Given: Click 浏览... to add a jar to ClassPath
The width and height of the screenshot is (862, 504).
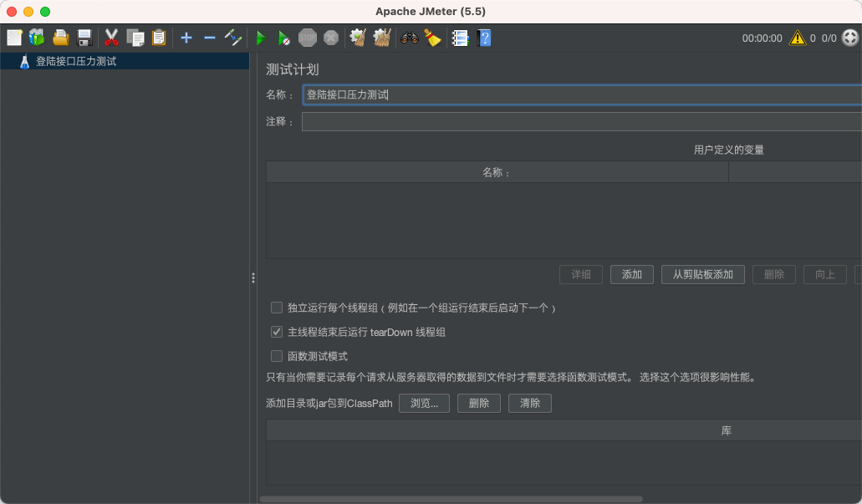Looking at the screenshot, I should click(424, 403).
